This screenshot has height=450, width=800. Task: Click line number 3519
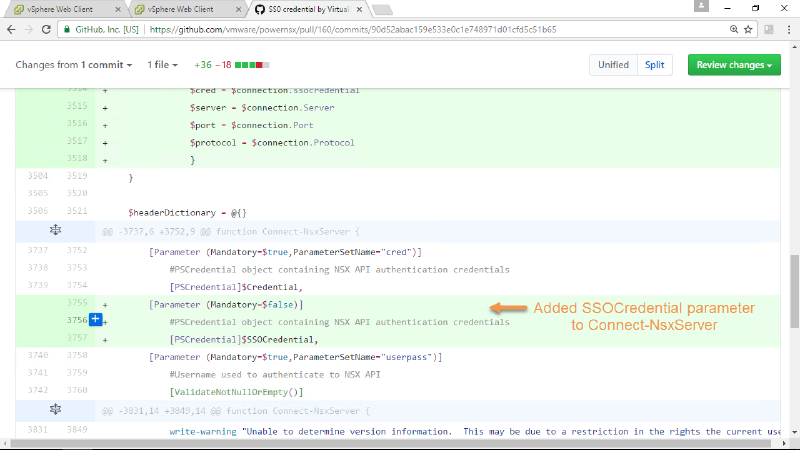click(77, 176)
